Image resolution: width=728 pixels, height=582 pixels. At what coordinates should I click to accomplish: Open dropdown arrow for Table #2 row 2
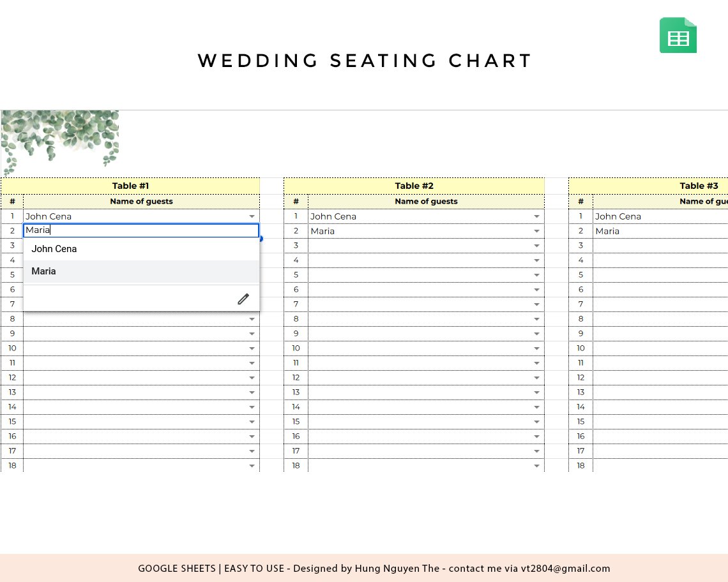click(536, 231)
